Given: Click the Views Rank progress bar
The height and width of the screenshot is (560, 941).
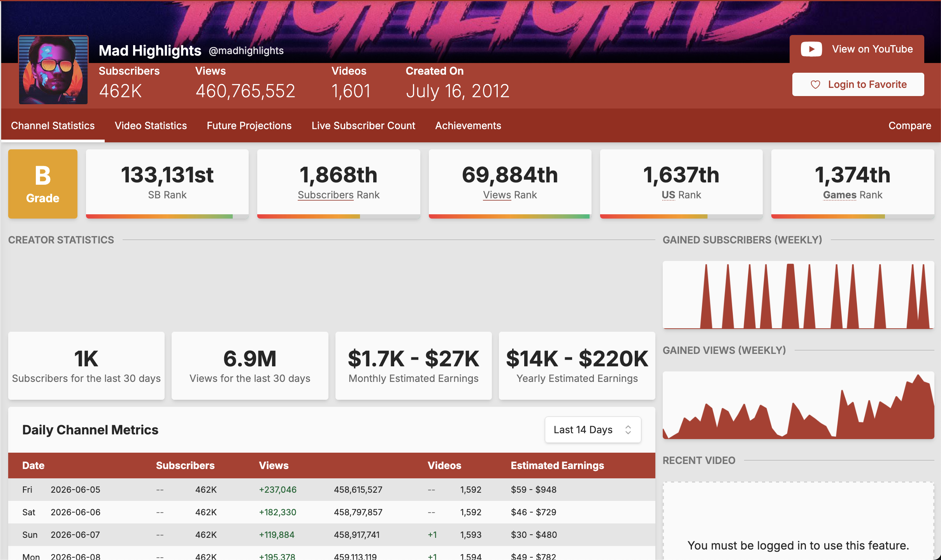Looking at the screenshot, I should point(510,216).
